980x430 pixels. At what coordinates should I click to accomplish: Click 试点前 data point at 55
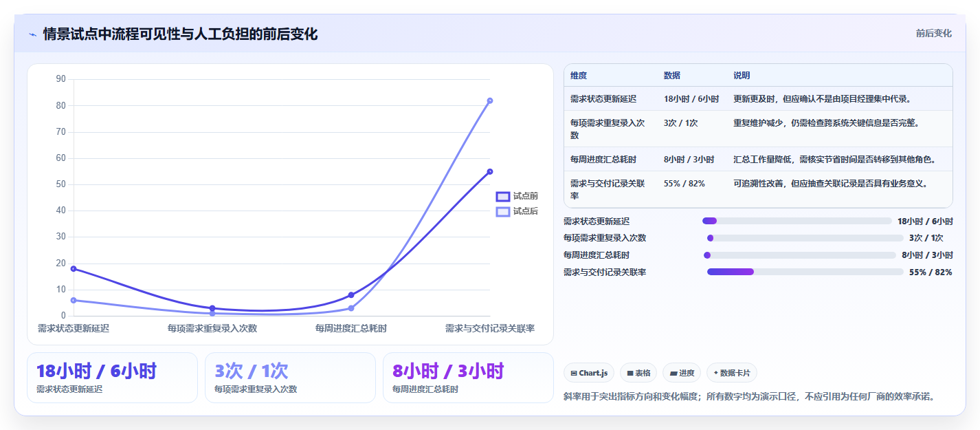[x=490, y=171]
